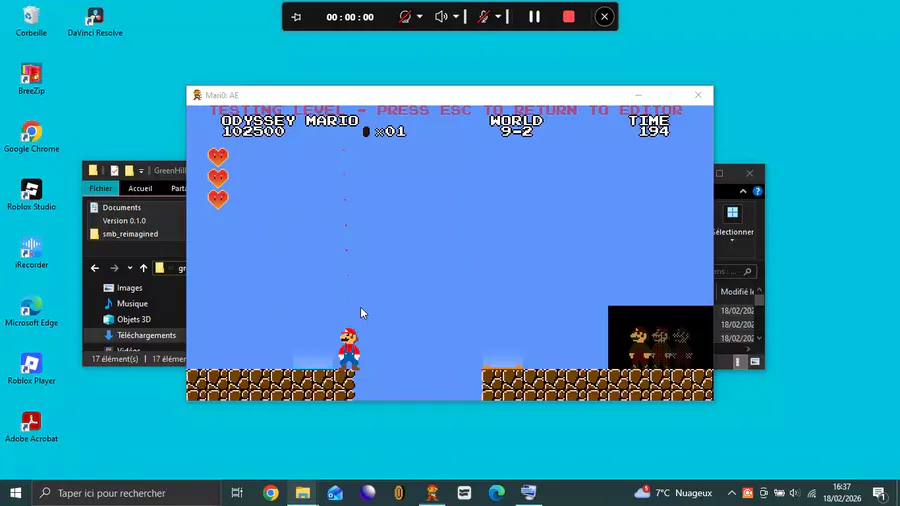The image size is (900, 506).
Task: Open the Sélectionner ribbon group
Action: (x=732, y=222)
